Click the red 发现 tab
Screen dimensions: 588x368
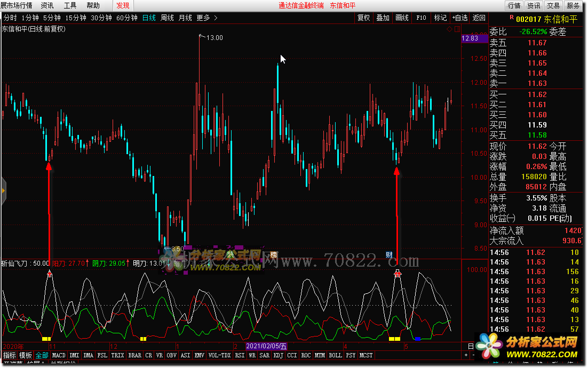click(x=123, y=5)
